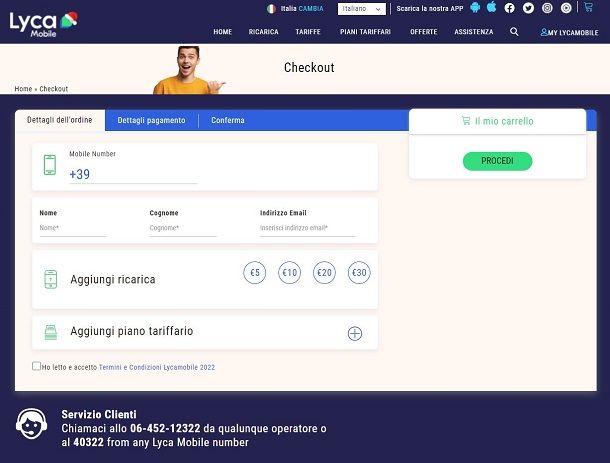The width and height of the screenshot is (610, 463).
Task: Click Scarica la nostra APP text
Action: coord(430,9)
